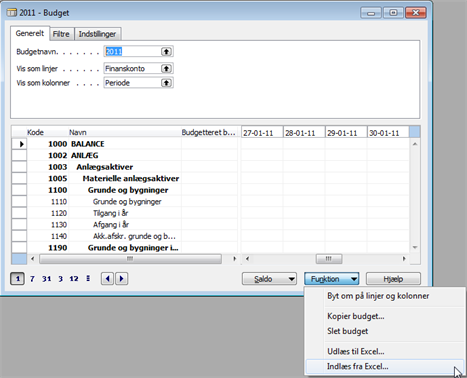The height and width of the screenshot is (378, 467).
Task: Select row 1000 BALANCE
Action: tap(125, 144)
